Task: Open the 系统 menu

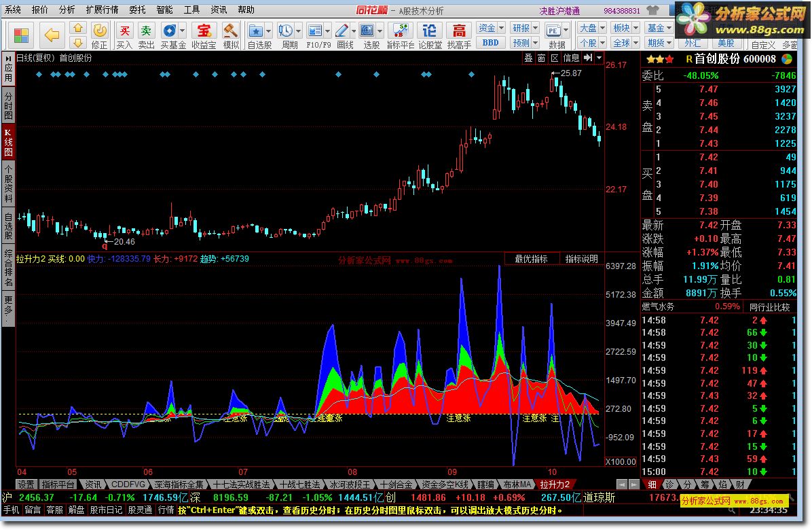Action: click(13, 10)
